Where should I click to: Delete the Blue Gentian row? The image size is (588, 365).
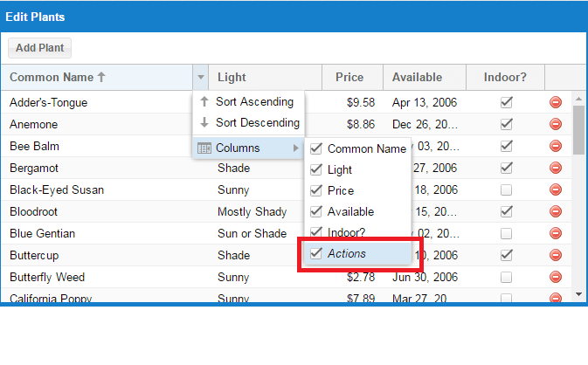(556, 233)
